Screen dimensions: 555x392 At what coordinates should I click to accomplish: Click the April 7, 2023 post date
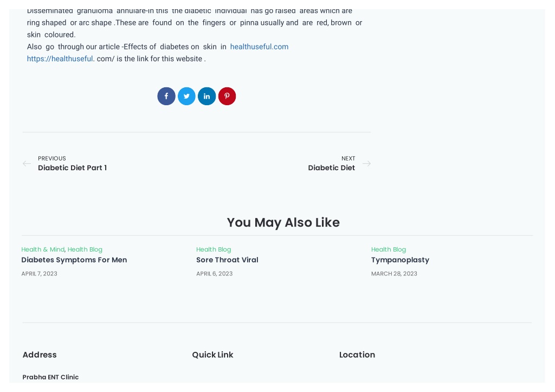39,274
